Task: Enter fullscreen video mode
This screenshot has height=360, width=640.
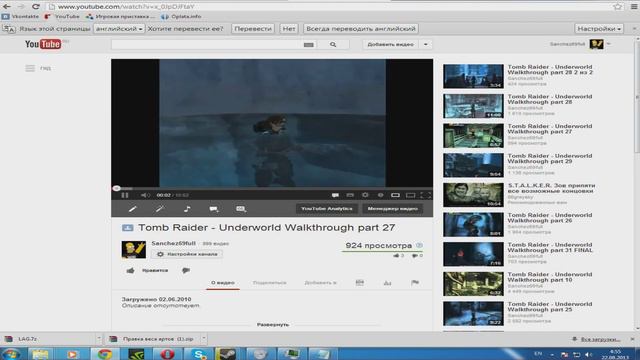Action: [x=425, y=195]
